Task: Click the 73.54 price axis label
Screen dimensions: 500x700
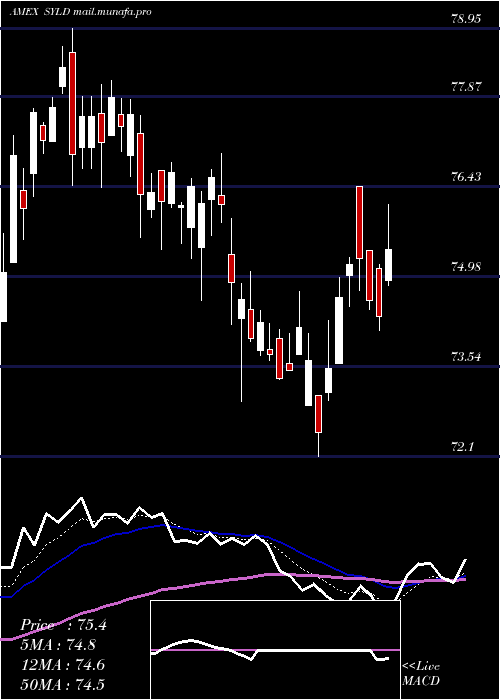Action: pyautogui.click(x=466, y=357)
